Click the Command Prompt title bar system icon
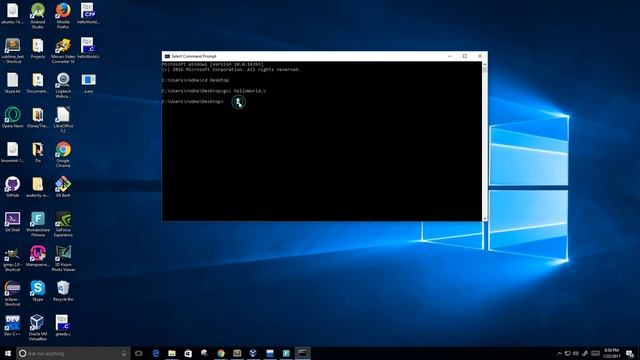The height and width of the screenshot is (360, 640). coord(167,56)
